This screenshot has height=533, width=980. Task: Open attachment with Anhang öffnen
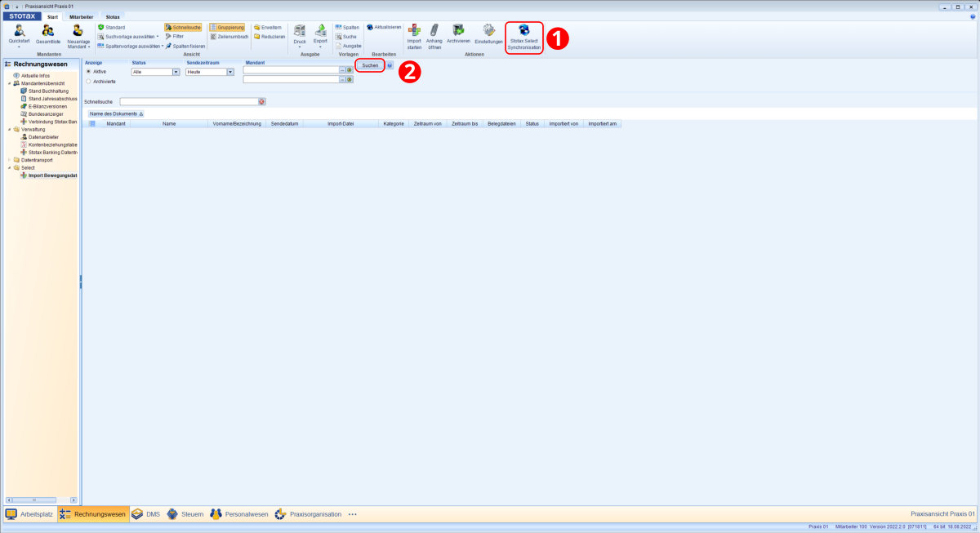[x=434, y=31]
